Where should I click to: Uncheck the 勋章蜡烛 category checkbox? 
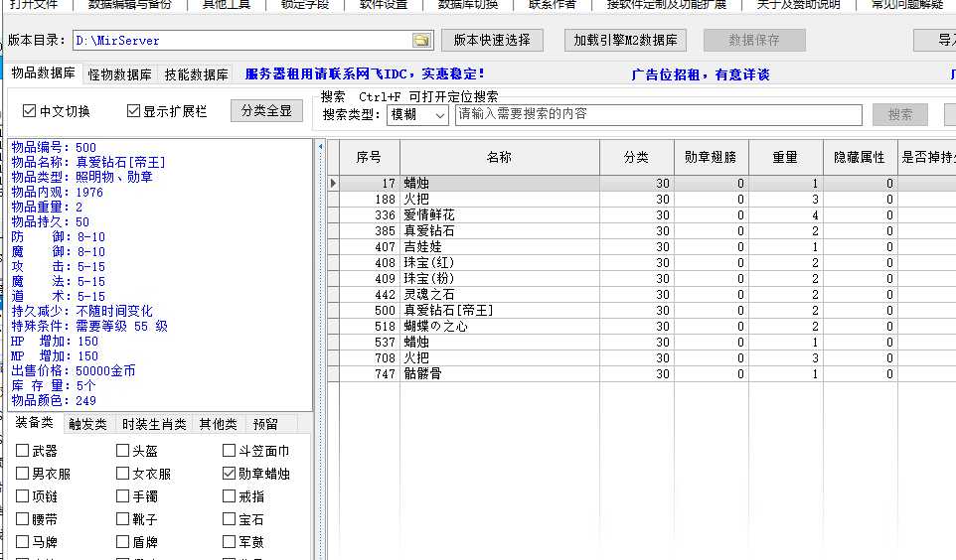(x=231, y=475)
